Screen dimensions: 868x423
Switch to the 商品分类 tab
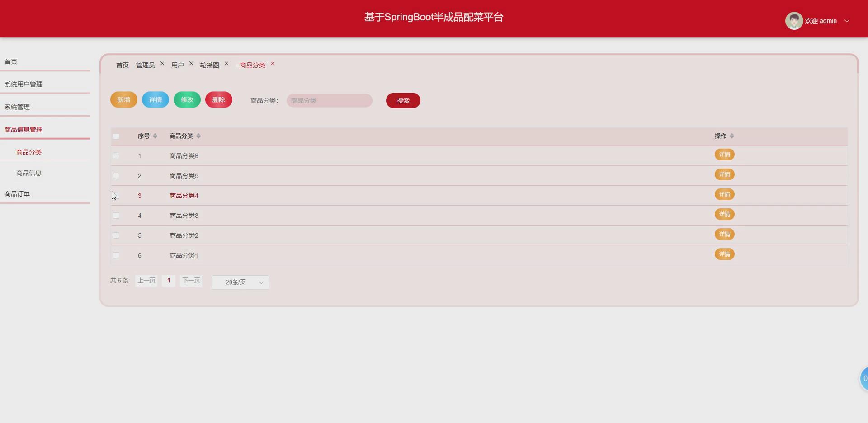(x=253, y=65)
